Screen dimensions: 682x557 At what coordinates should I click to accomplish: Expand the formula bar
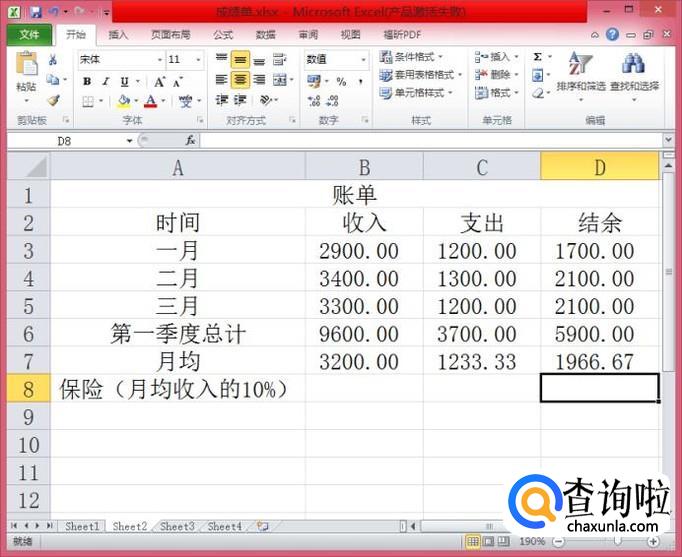point(669,140)
